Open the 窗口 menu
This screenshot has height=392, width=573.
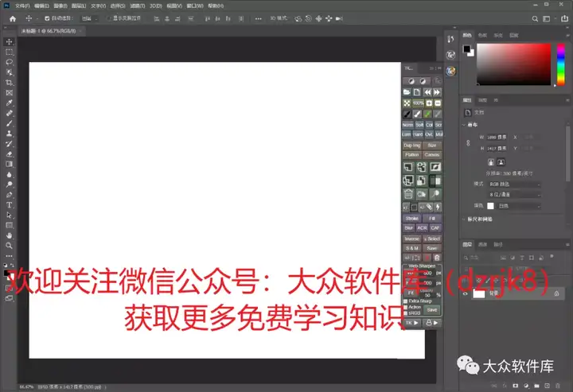(195, 6)
